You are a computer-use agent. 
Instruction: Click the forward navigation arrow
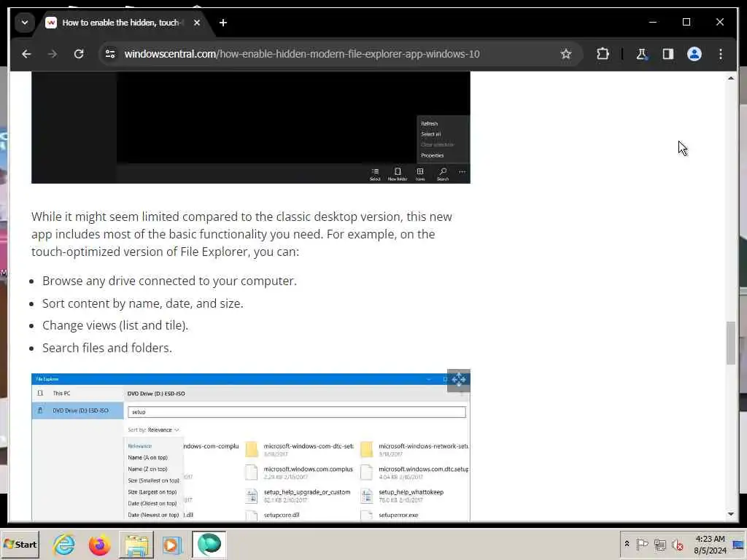pos(53,54)
